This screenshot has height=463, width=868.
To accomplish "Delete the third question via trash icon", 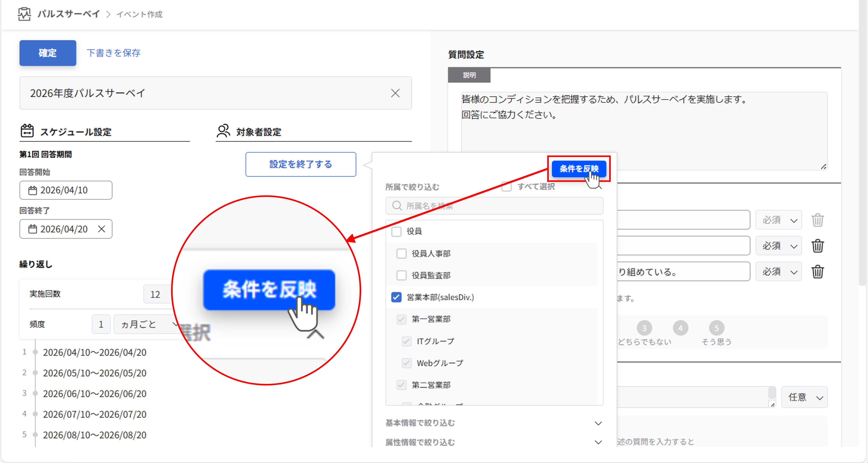I will pos(817,272).
